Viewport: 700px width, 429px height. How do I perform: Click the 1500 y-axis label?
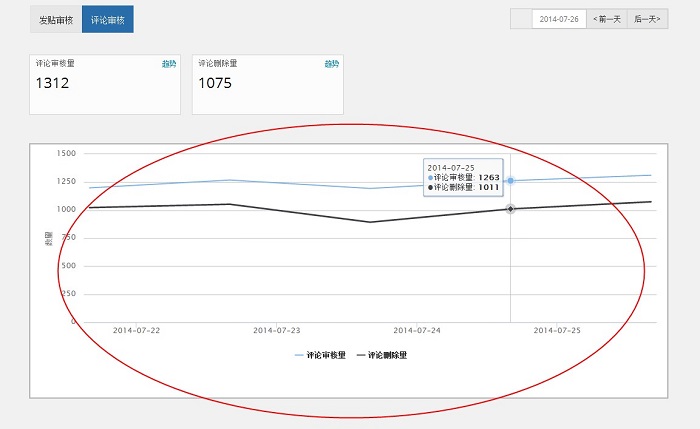(x=66, y=153)
